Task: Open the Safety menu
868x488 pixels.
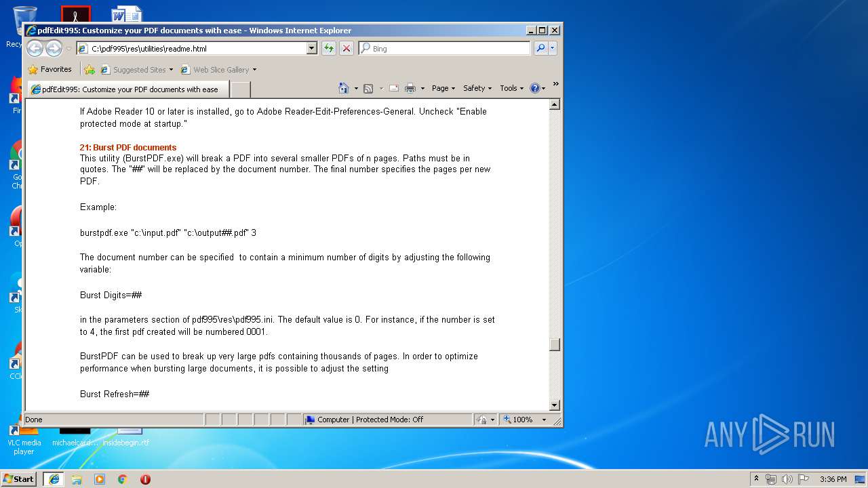Action: pos(477,88)
